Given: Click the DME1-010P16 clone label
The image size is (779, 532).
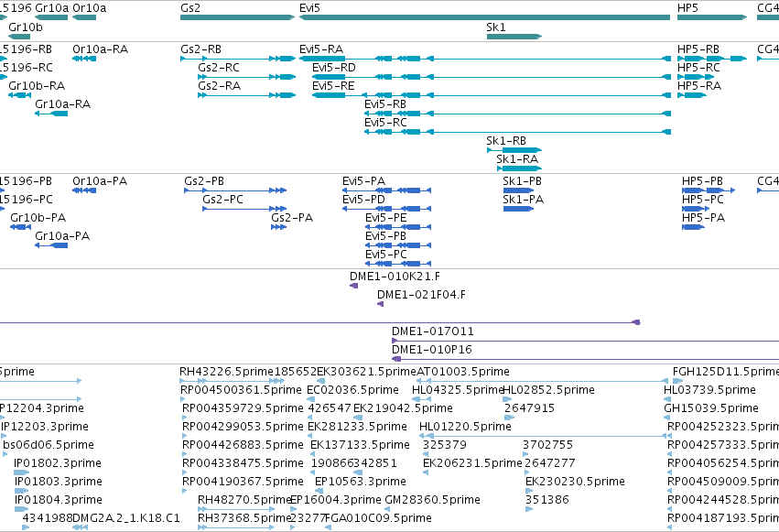Looking at the screenshot, I should [x=432, y=350].
